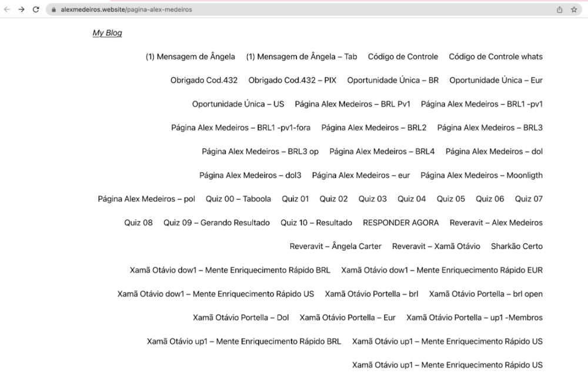Open "Página Alex Medeiros – BRL Pv1"

tap(352, 104)
